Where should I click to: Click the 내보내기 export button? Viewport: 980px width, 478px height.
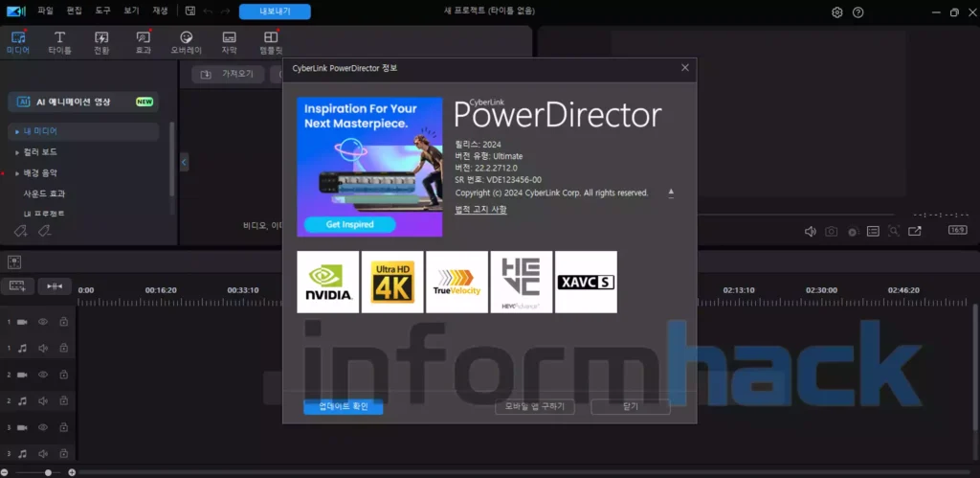(275, 11)
